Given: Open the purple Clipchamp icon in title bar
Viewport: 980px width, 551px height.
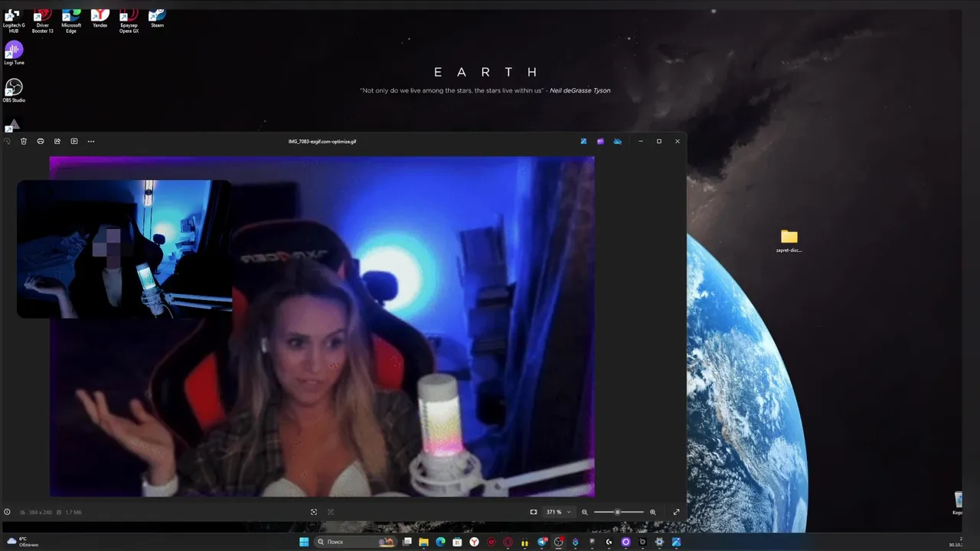Looking at the screenshot, I should (600, 142).
